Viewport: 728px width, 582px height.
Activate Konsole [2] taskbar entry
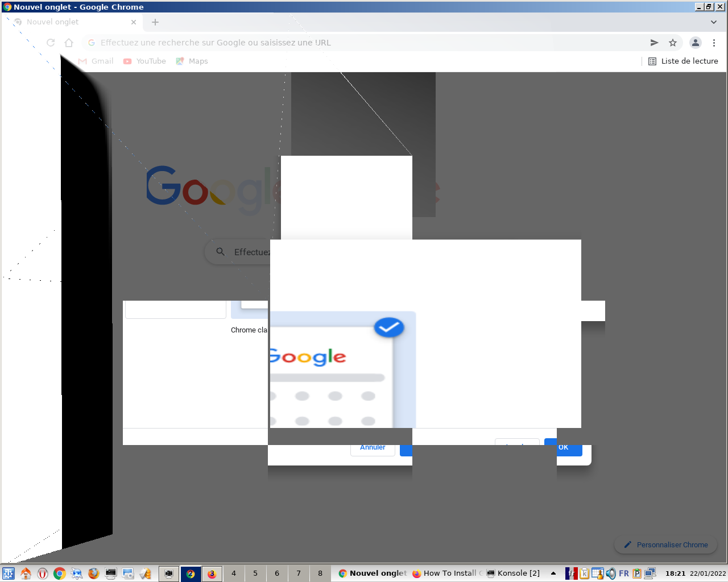click(x=513, y=573)
